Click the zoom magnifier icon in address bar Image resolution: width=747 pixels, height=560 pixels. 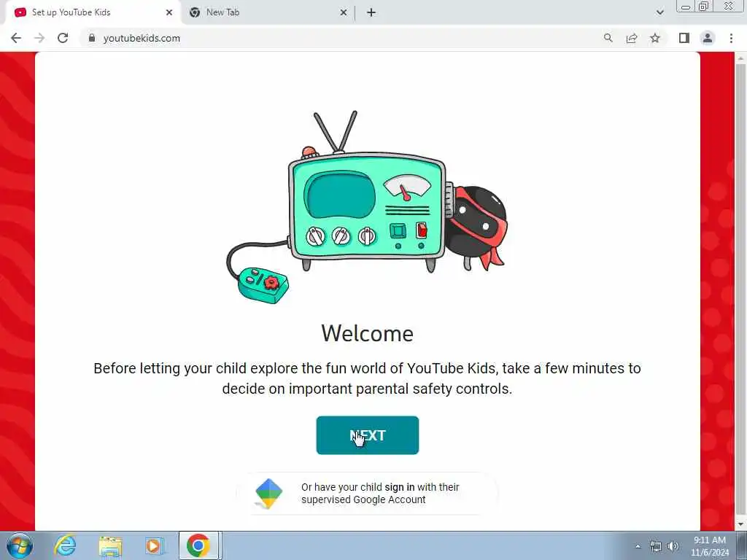point(608,38)
